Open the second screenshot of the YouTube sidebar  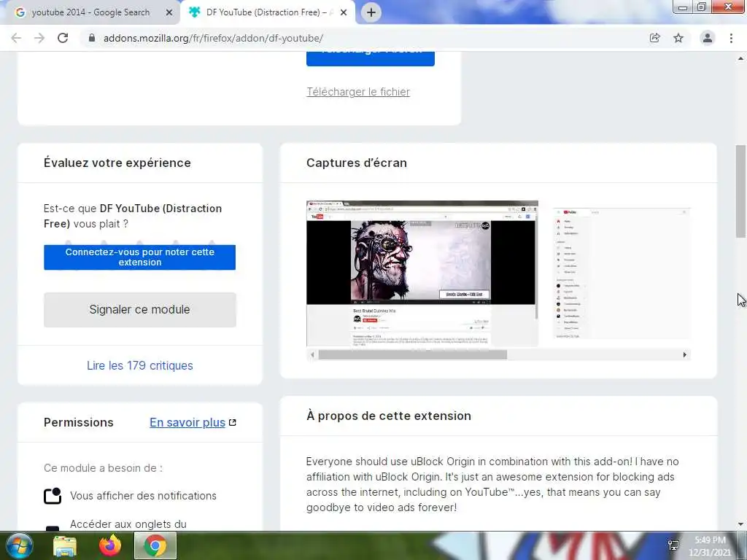point(622,273)
